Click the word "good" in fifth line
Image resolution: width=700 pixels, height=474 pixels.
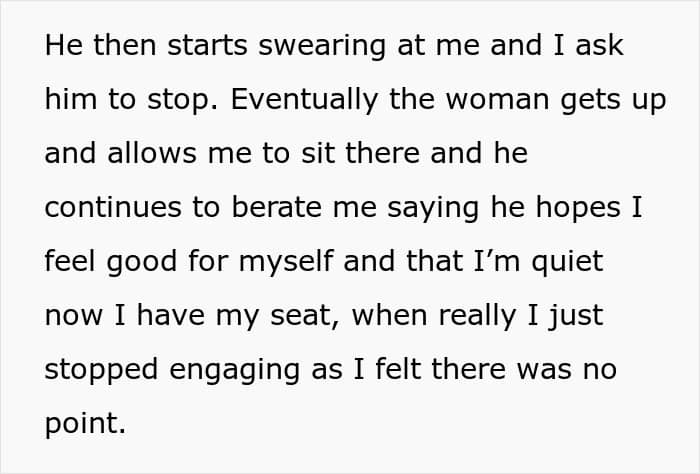pos(142,262)
